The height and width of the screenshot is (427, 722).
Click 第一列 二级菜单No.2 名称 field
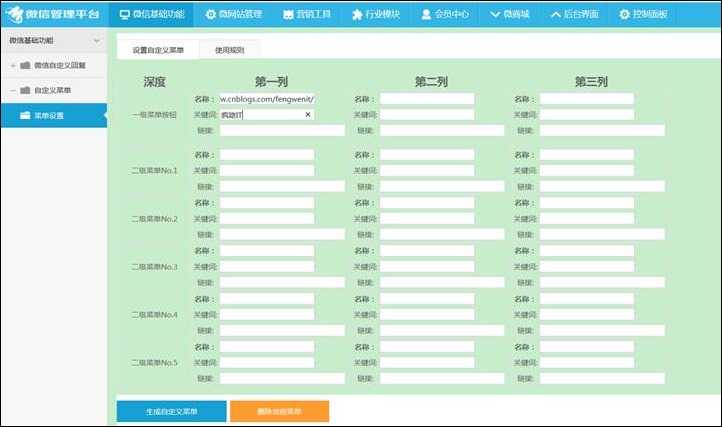point(267,203)
